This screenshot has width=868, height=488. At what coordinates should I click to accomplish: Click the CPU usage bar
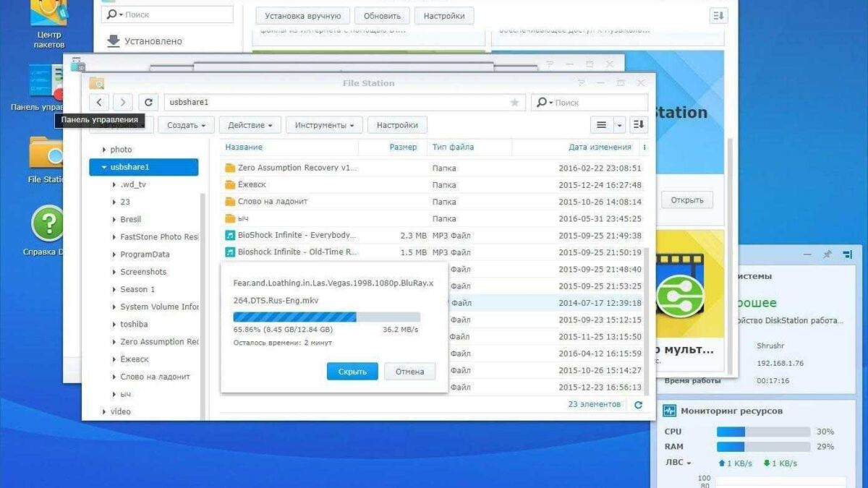point(763,432)
